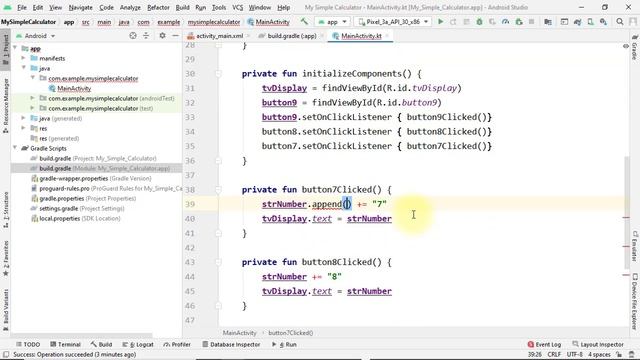Open the Layout Inspector

(x=598, y=344)
